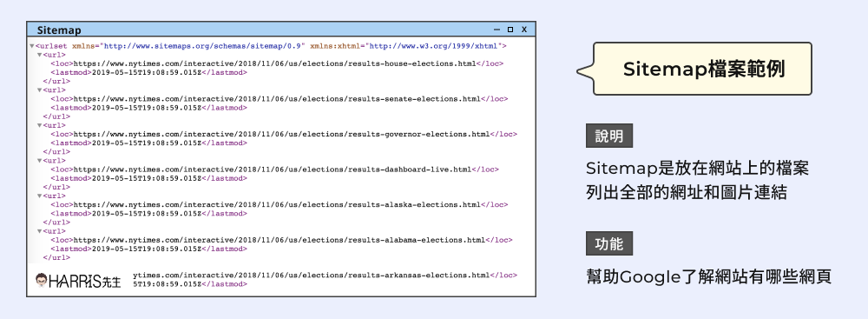The image size is (868, 319).
Task: Maximize the Sitemap window
Action: point(510,30)
